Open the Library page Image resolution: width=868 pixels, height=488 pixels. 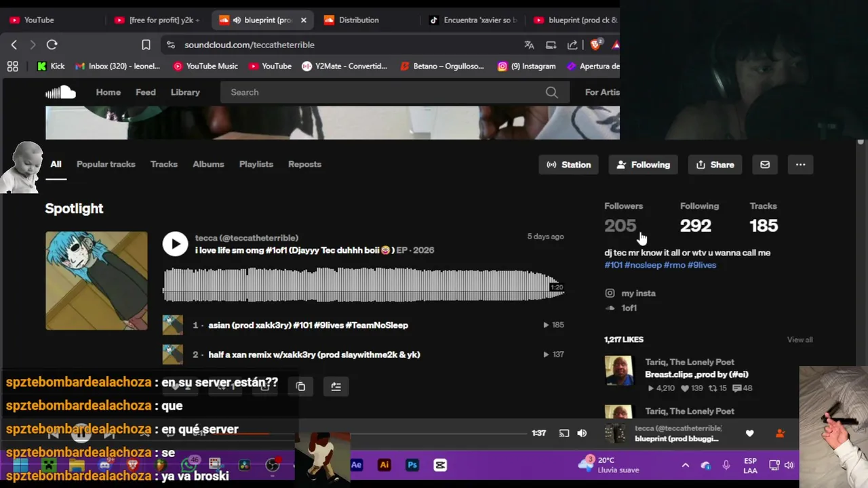coord(185,92)
